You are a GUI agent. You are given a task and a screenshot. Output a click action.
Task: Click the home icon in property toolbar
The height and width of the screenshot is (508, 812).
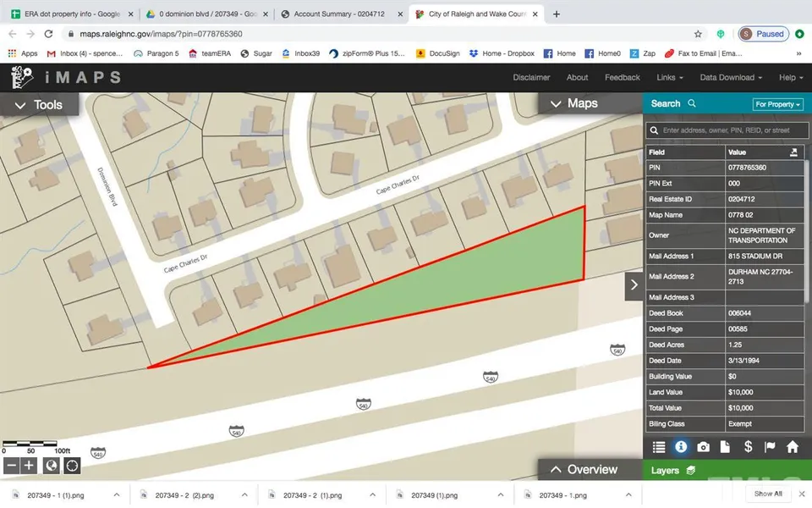[793, 446]
